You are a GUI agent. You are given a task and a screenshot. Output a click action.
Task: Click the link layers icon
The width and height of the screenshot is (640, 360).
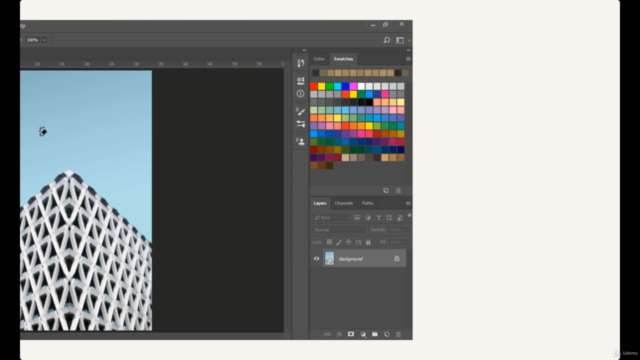(327, 334)
